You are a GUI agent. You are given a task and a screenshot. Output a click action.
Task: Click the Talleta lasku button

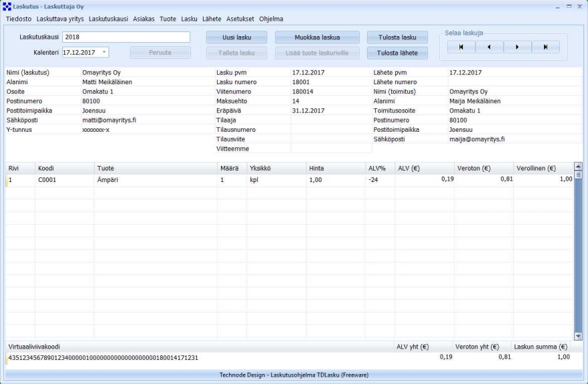(x=236, y=53)
